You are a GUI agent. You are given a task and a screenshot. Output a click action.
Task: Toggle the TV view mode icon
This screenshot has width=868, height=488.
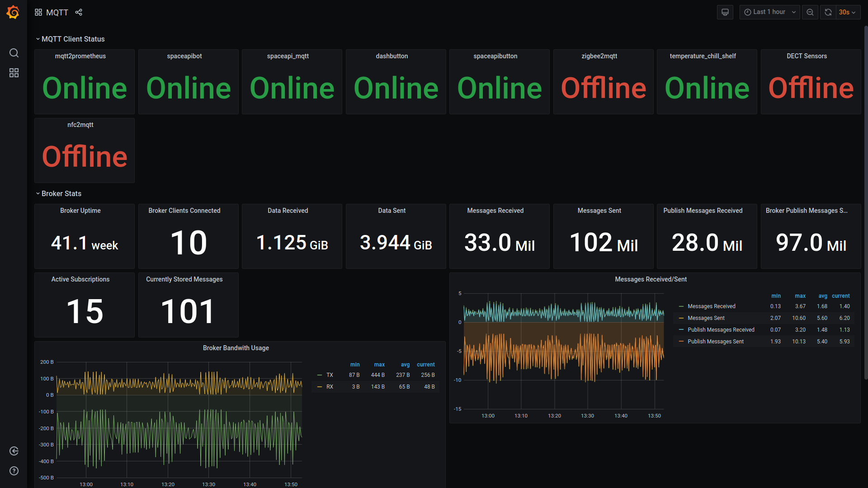[x=725, y=12]
